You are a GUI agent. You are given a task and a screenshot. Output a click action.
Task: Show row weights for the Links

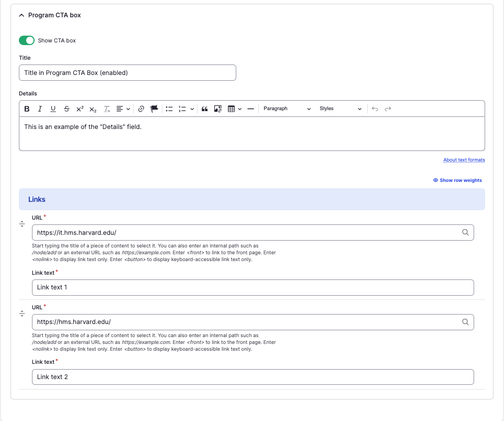point(457,180)
